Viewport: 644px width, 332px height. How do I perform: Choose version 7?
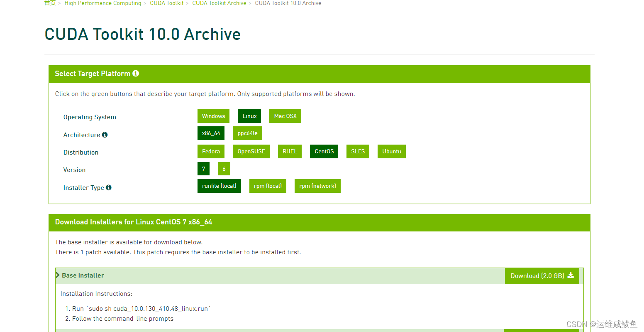tap(203, 169)
